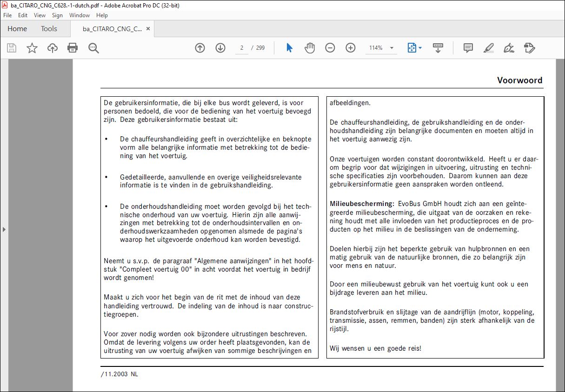The width and height of the screenshot is (565, 392).
Task: Click the upload to cloud icon
Action: (53, 48)
